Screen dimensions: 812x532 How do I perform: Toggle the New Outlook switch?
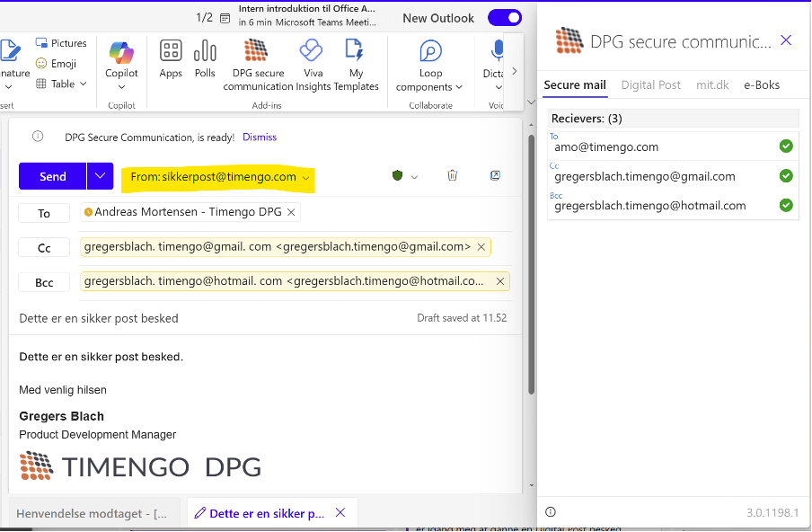tap(505, 18)
